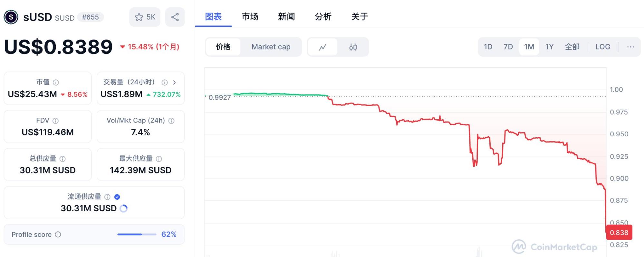
Task: Select the candlestick chart type icon
Action: tap(353, 47)
